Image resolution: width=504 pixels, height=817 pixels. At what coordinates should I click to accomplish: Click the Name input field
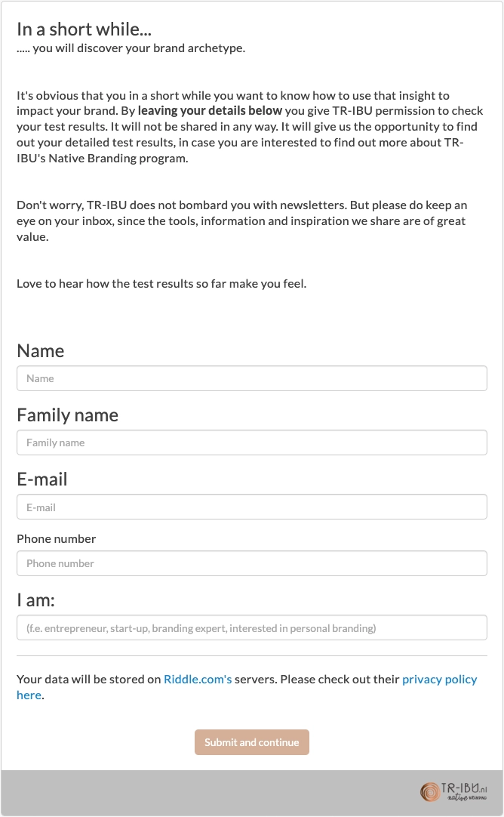point(251,378)
